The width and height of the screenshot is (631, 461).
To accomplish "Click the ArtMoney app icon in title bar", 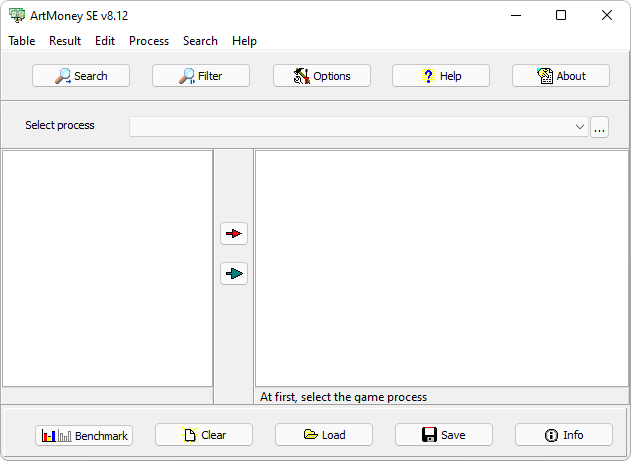I will 17,15.
